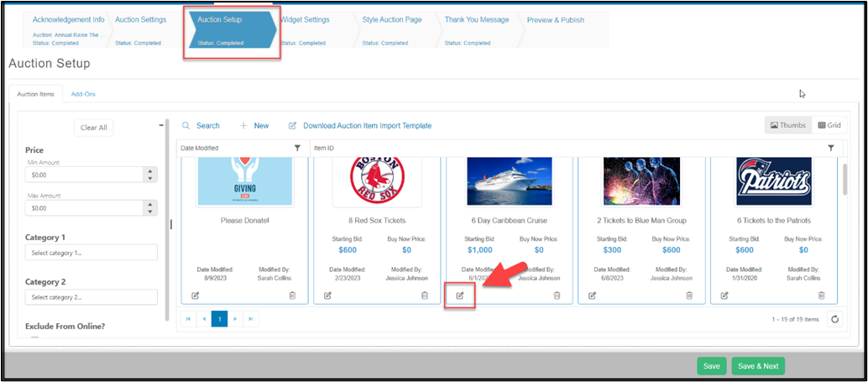868x382 pixels.
Task: Collapse the filter panel with minus icon
Action: click(x=161, y=125)
